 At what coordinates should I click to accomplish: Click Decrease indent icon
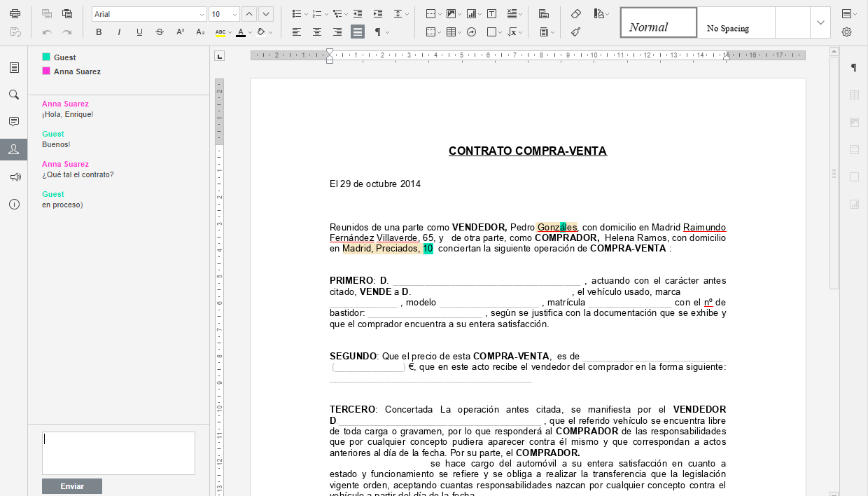(x=358, y=14)
